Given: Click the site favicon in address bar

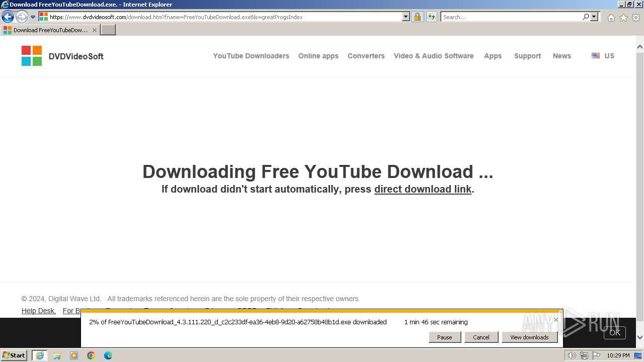Looking at the screenshot, I should pyautogui.click(x=44, y=17).
